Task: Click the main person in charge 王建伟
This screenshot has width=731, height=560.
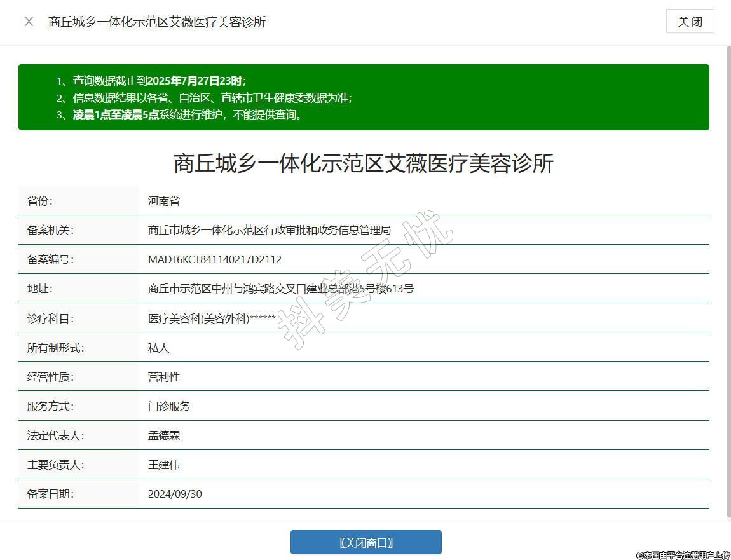Action: [164, 465]
